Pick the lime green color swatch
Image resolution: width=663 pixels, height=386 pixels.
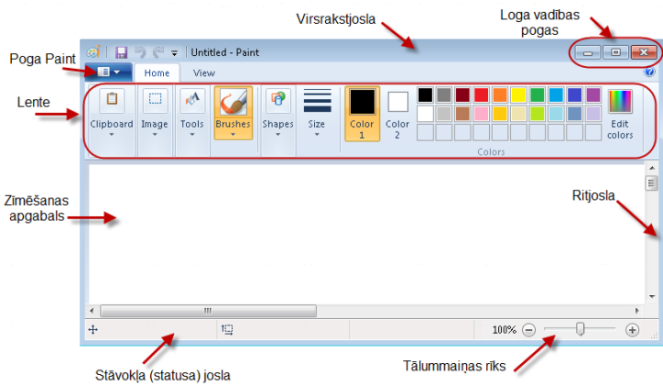click(x=537, y=114)
